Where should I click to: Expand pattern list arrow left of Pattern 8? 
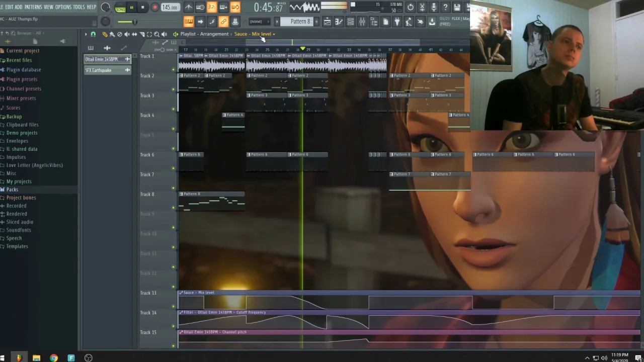(x=277, y=22)
